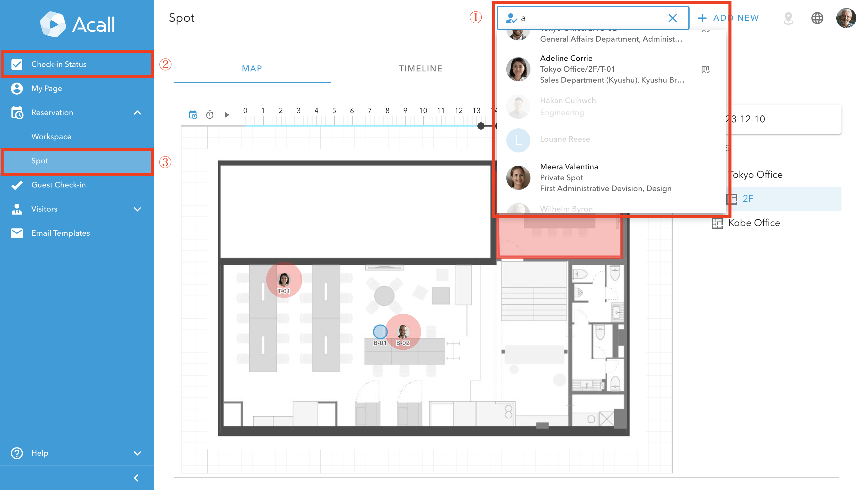Click hour 6 on the time ruler

(352, 111)
